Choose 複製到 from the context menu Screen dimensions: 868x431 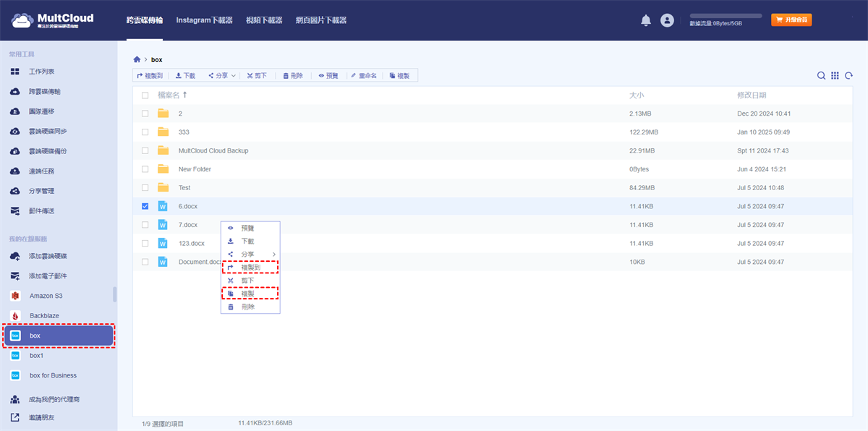click(250, 268)
